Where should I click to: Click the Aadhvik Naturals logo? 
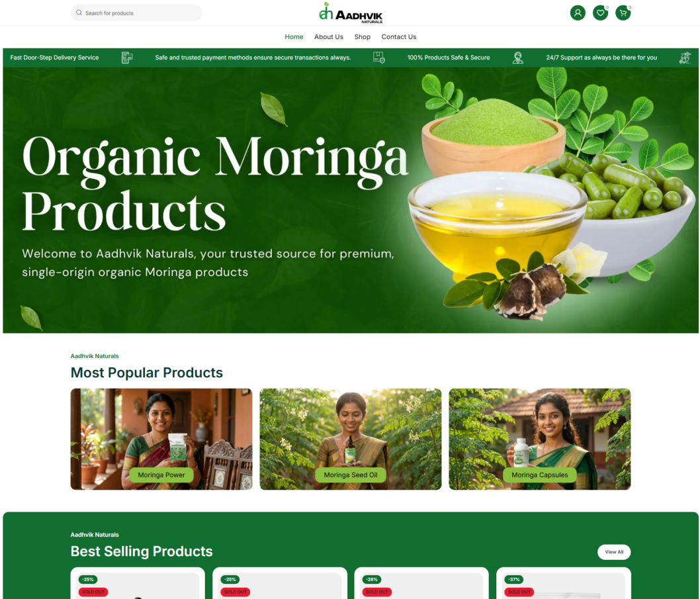click(351, 13)
